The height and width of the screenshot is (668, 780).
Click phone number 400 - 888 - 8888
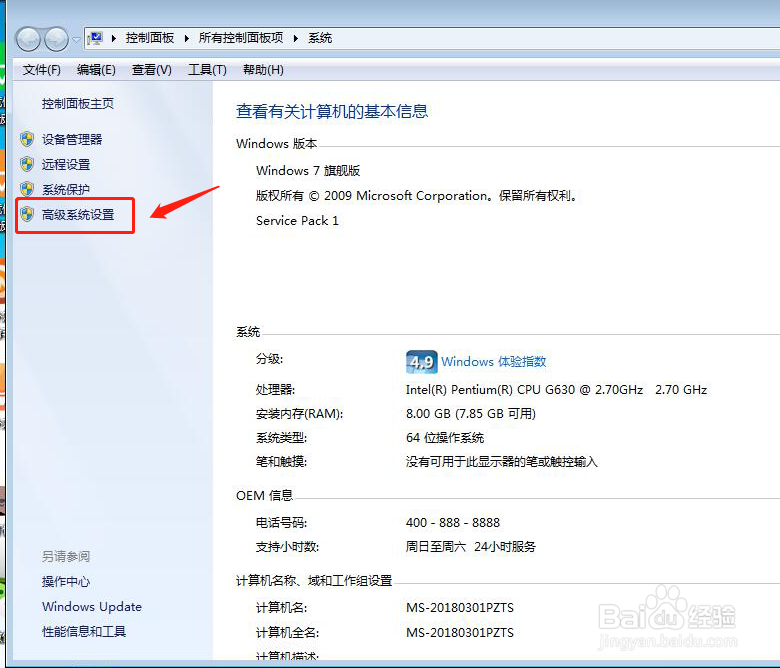(453, 523)
